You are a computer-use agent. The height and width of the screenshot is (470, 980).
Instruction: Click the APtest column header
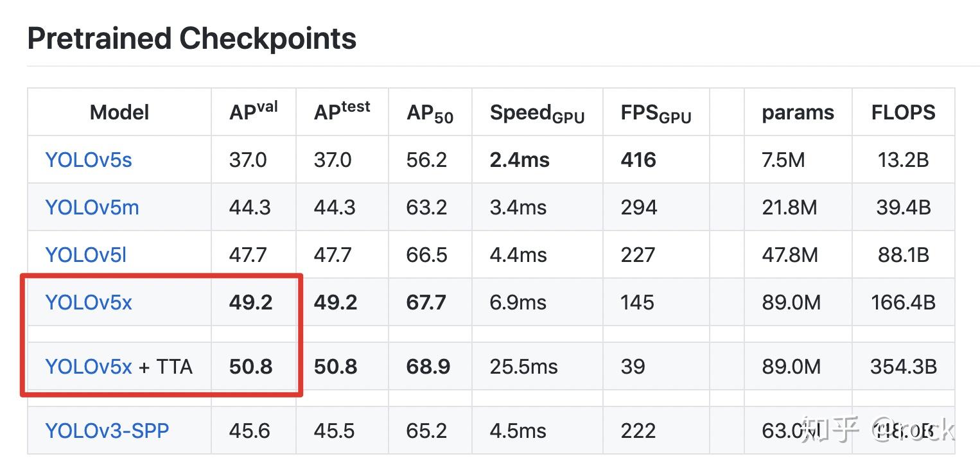pos(342,110)
